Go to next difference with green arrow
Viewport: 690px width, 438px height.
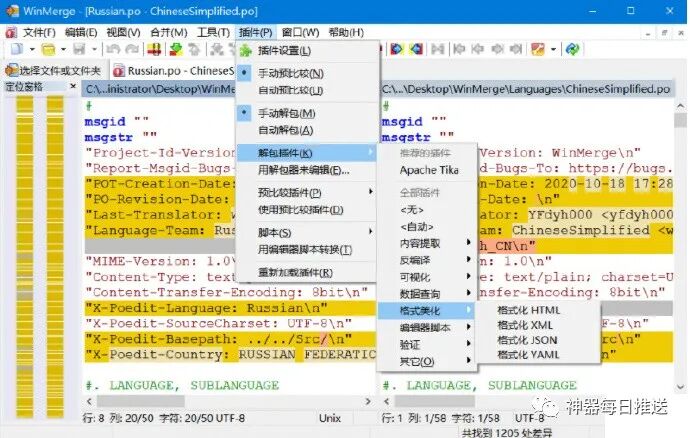tap(176, 49)
